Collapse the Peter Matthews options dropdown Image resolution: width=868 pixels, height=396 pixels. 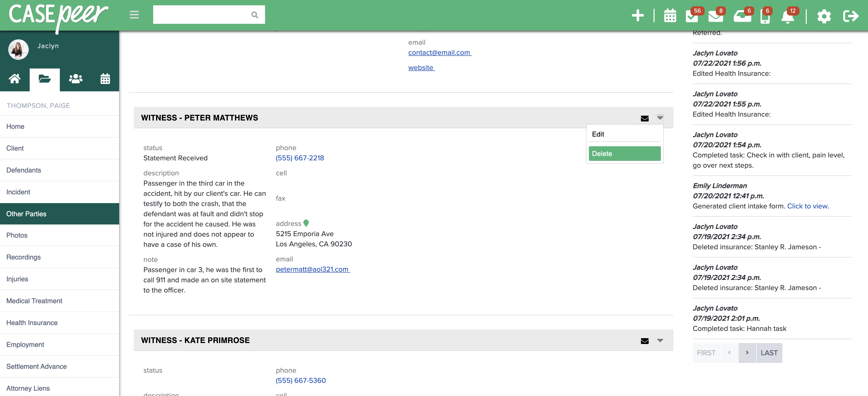[660, 118]
